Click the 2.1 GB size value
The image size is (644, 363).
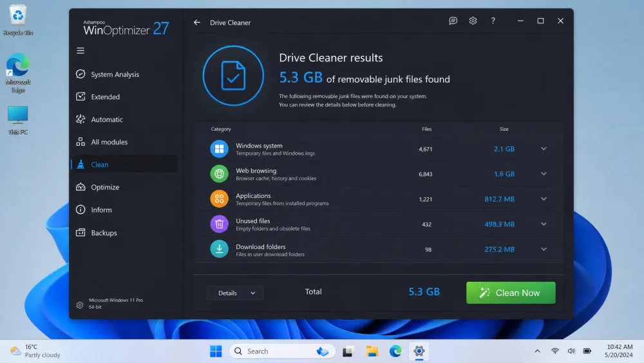click(x=504, y=149)
